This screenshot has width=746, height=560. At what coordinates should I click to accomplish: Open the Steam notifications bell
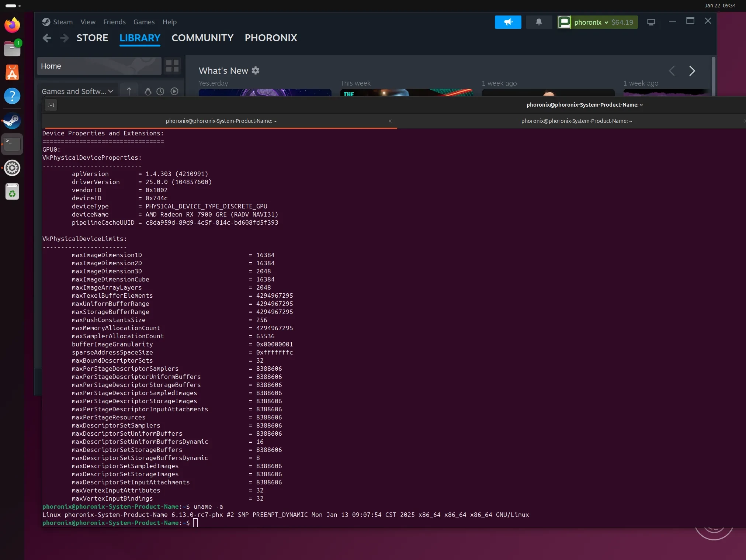click(538, 22)
